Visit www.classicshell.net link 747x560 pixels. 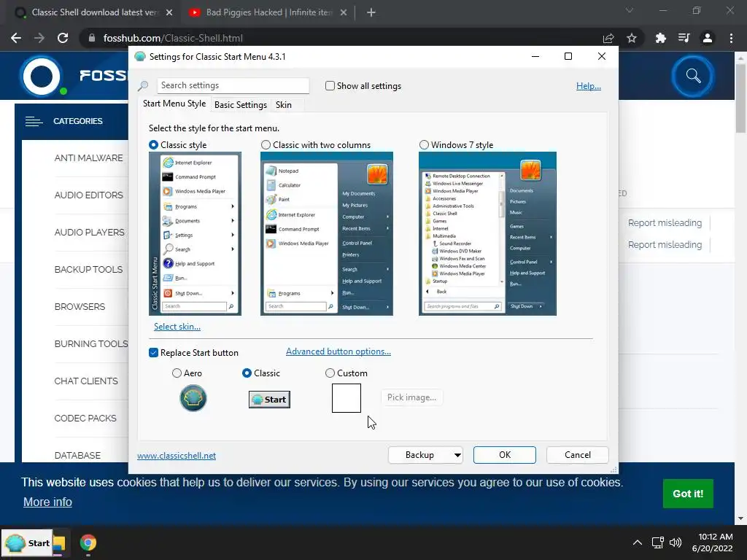177,456
